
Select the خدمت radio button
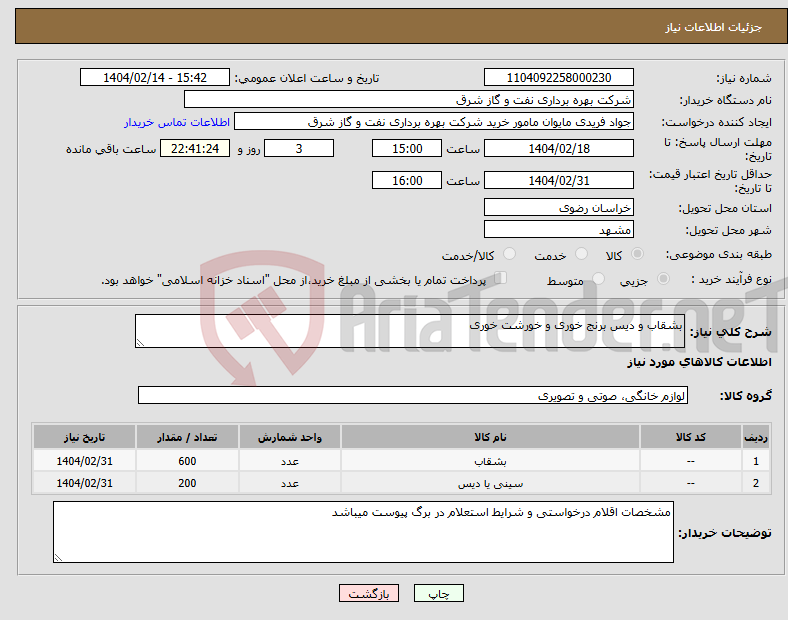click(x=581, y=254)
